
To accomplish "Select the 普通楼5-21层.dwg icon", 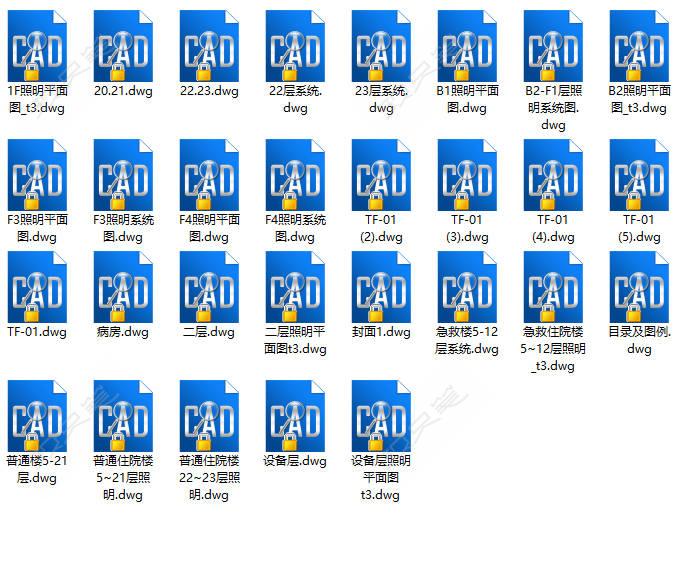I will pyautogui.click(x=37, y=416).
